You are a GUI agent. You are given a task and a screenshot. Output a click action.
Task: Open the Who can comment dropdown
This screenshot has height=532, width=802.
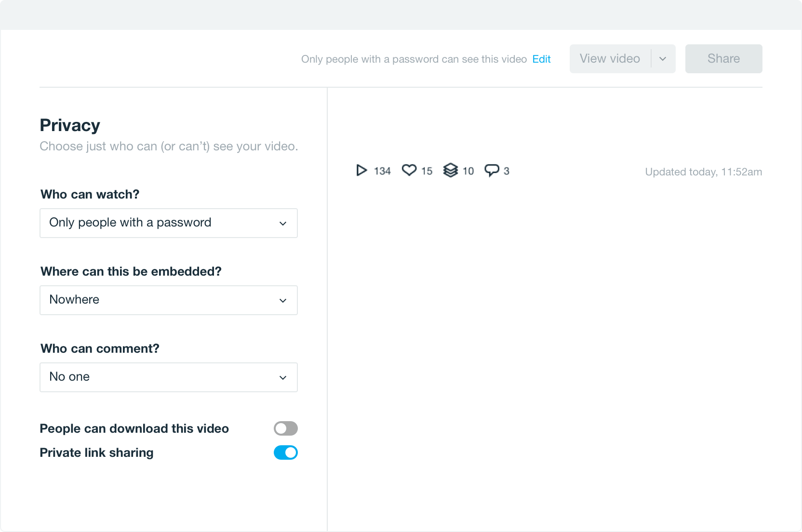coord(169,377)
